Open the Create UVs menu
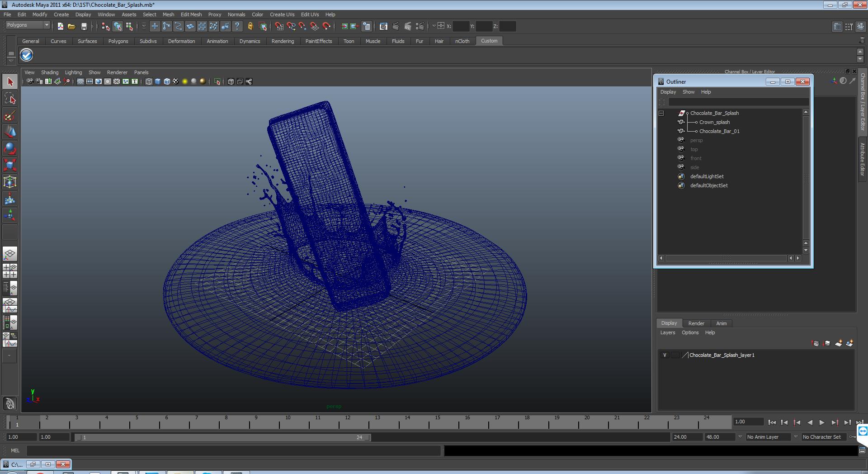This screenshot has width=868, height=474. coord(282,14)
